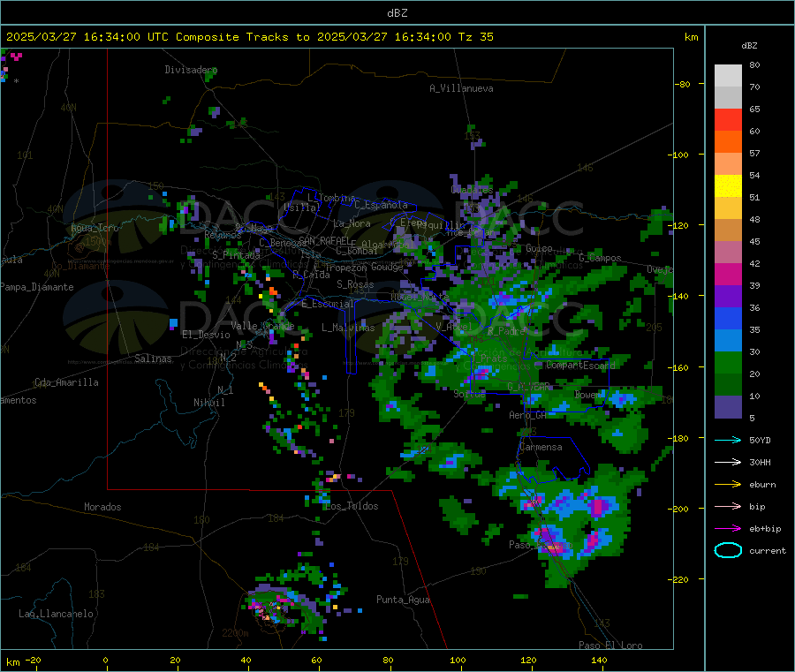
Task: Click the L_Malvinas map label
Action: point(348,328)
